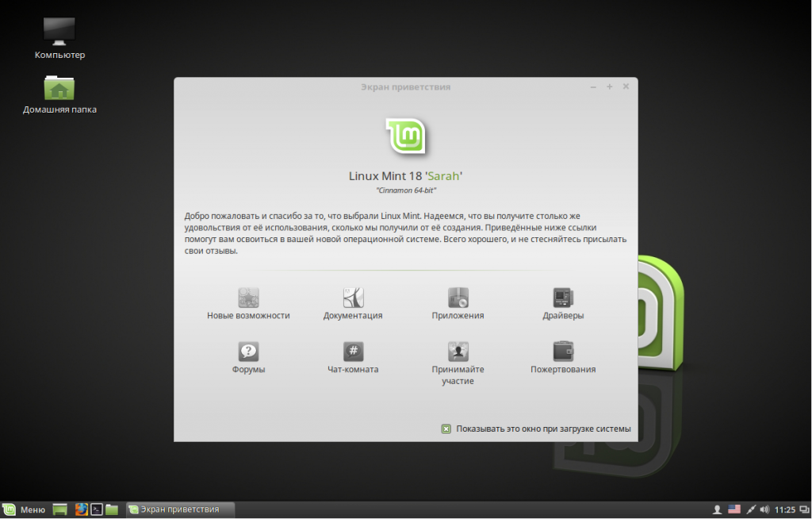Image resolution: width=812 pixels, height=519 pixels.
Task: Open the Пожертвования section
Action: tap(563, 358)
